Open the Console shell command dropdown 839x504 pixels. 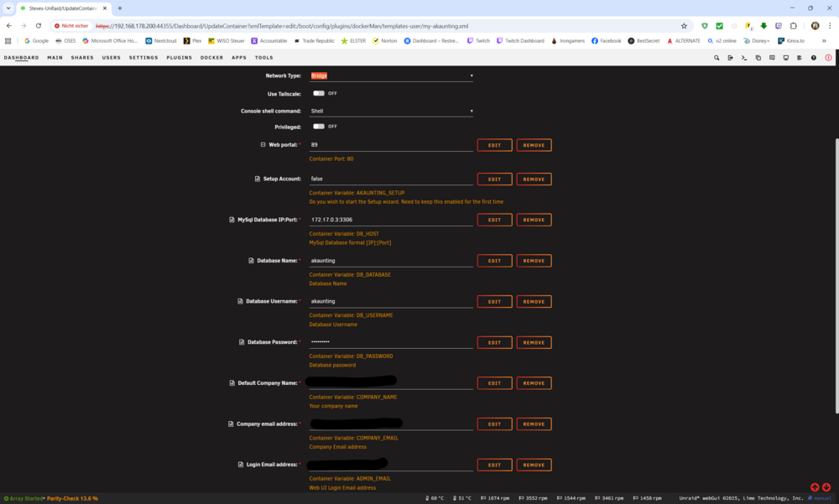391,112
